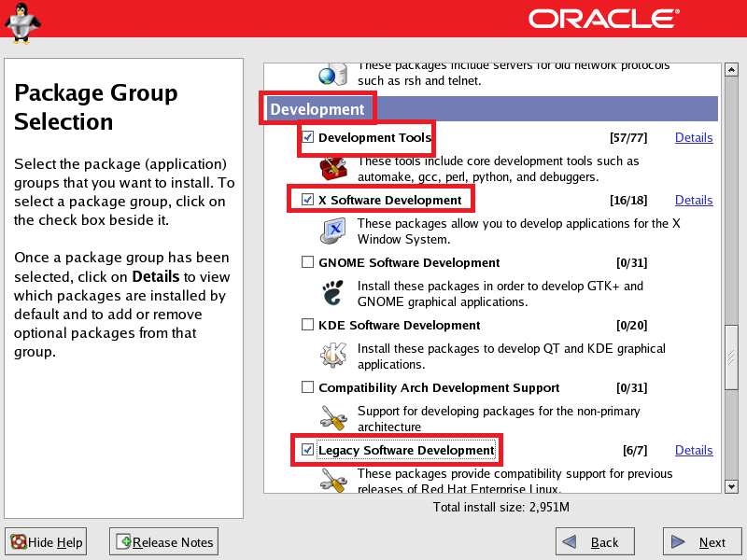Click the description mentioning automake, gcc, perl

click(x=499, y=169)
